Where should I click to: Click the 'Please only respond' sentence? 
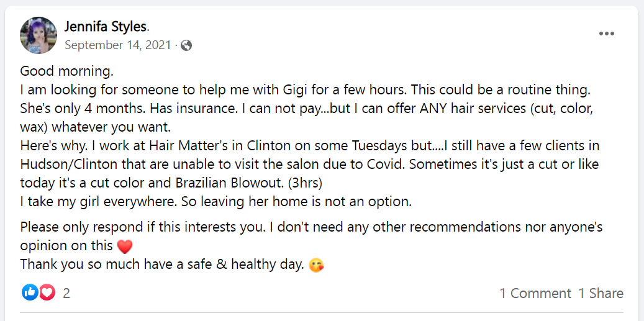(x=311, y=227)
